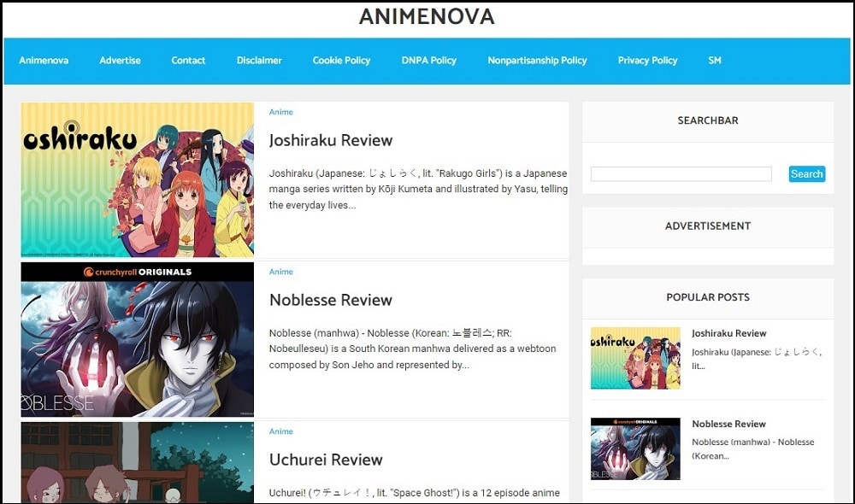
Task: Open the Disclaimer page
Action: (x=259, y=61)
